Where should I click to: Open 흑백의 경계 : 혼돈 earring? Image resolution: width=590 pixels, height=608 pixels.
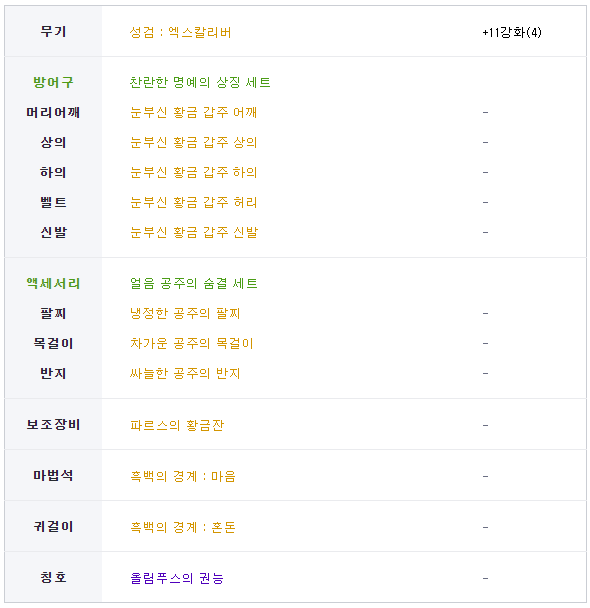(x=183, y=527)
